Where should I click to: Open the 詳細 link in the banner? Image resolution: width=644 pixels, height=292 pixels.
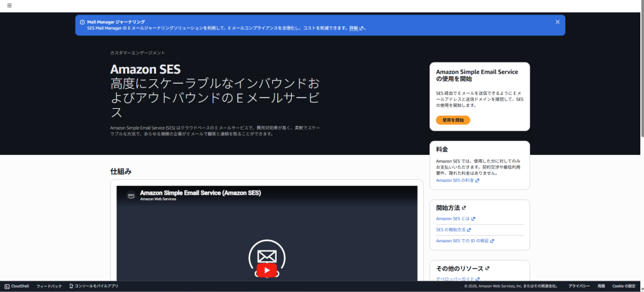[353, 28]
